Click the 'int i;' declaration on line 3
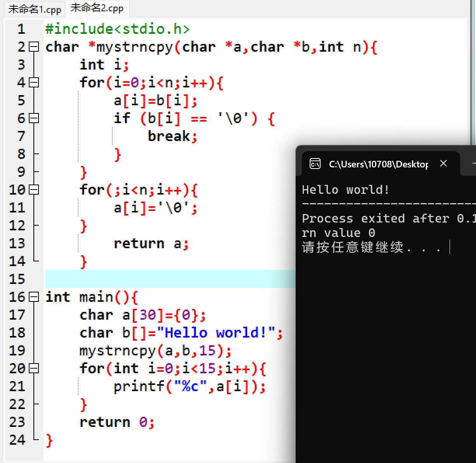Screen dimensions: 476x463 [x=104, y=65]
